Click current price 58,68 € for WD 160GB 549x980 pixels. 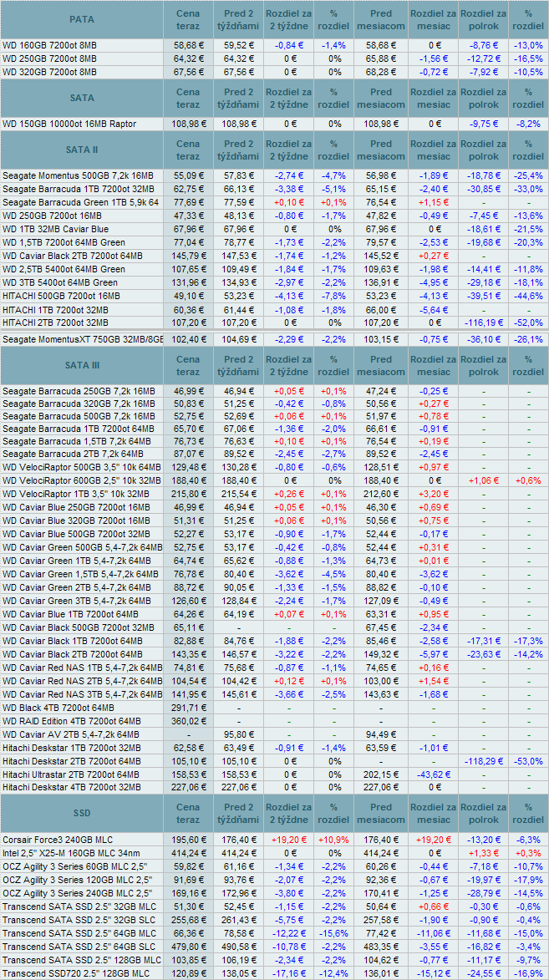(188, 46)
